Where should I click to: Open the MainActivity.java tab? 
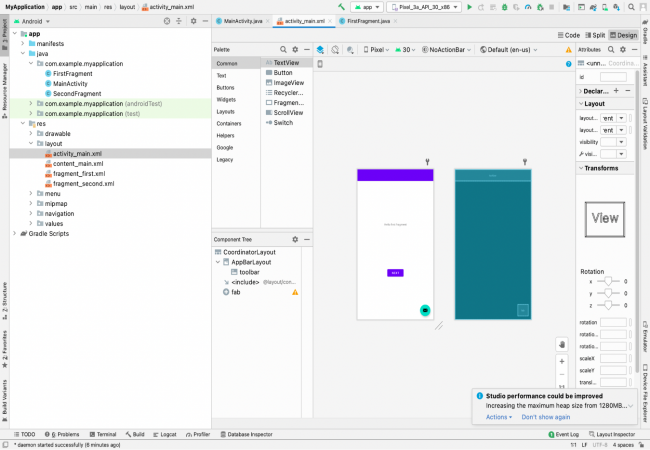point(241,20)
